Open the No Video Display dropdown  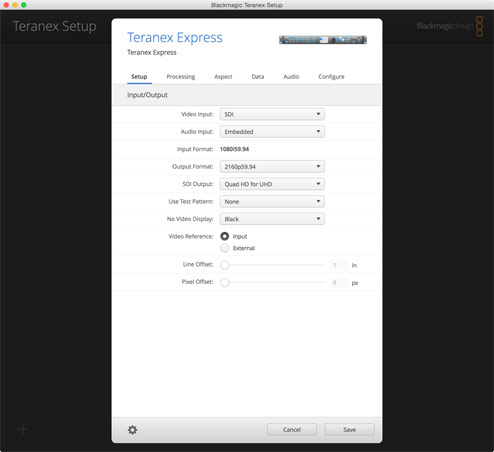pyautogui.click(x=272, y=219)
